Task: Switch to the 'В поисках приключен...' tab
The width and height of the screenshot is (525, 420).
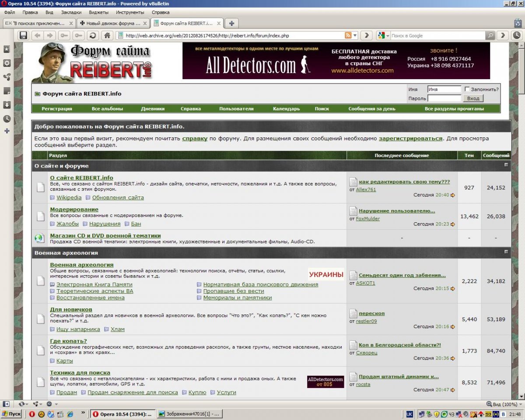Action: (x=39, y=23)
